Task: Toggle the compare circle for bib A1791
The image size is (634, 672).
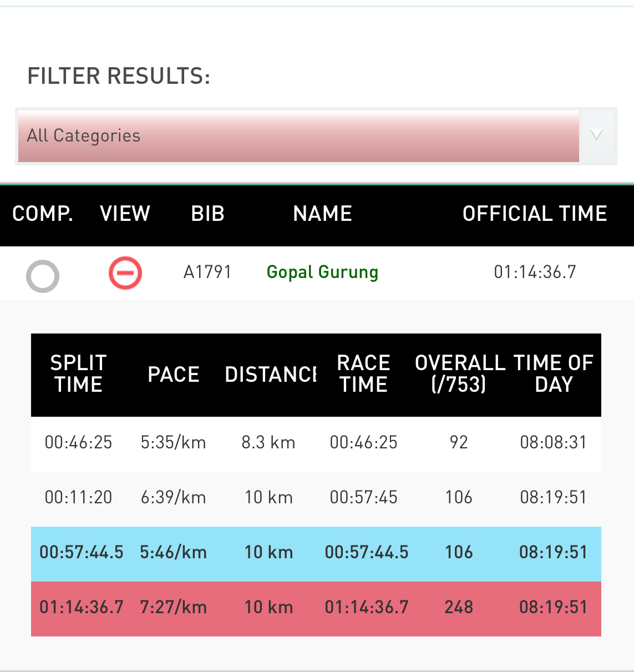Action: click(x=43, y=276)
